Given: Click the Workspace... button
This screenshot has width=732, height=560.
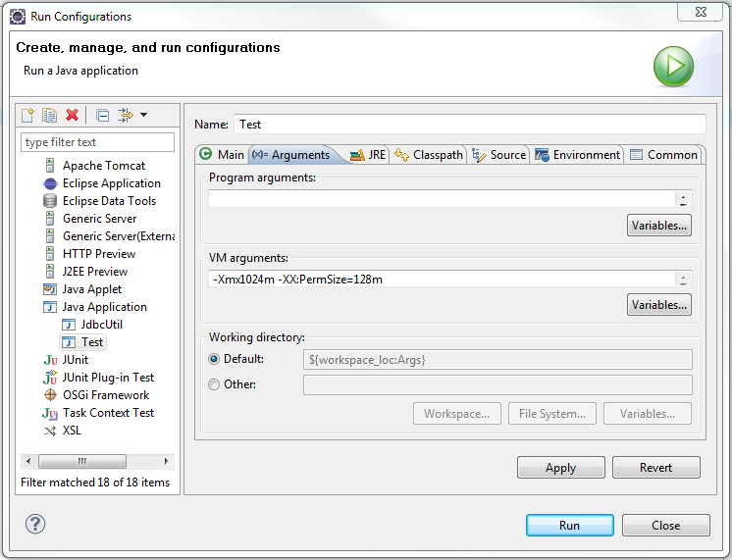Looking at the screenshot, I should point(456,414).
